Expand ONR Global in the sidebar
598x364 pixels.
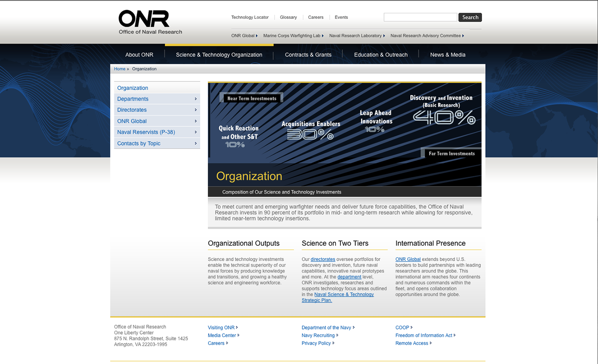pyautogui.click(x=157, y=121)
